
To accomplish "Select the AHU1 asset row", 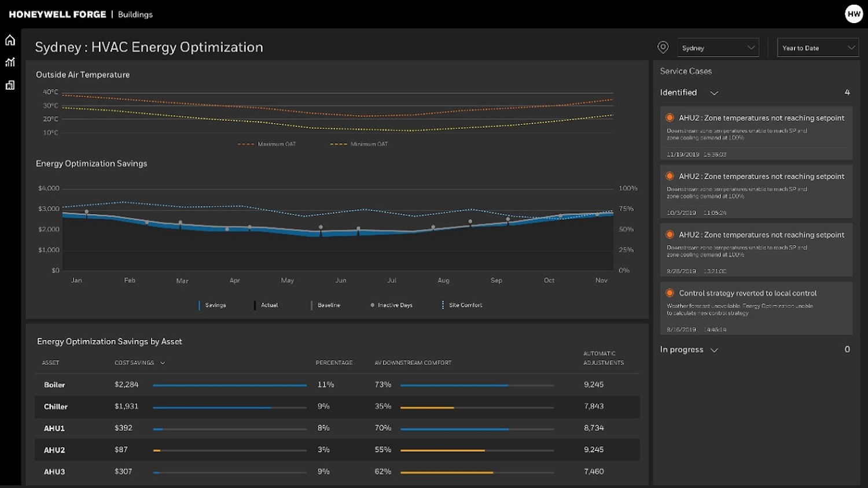I will 337,428.
